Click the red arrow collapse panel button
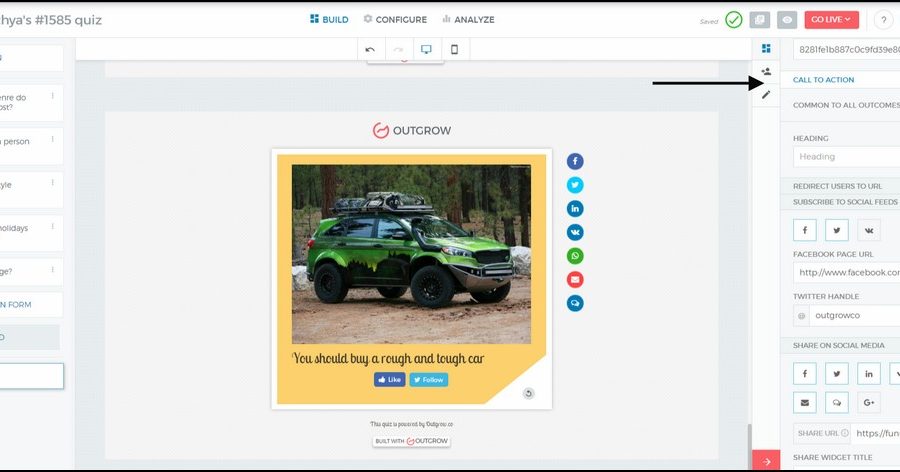Viewport: 900px width, 472px height. coord(766,461)
